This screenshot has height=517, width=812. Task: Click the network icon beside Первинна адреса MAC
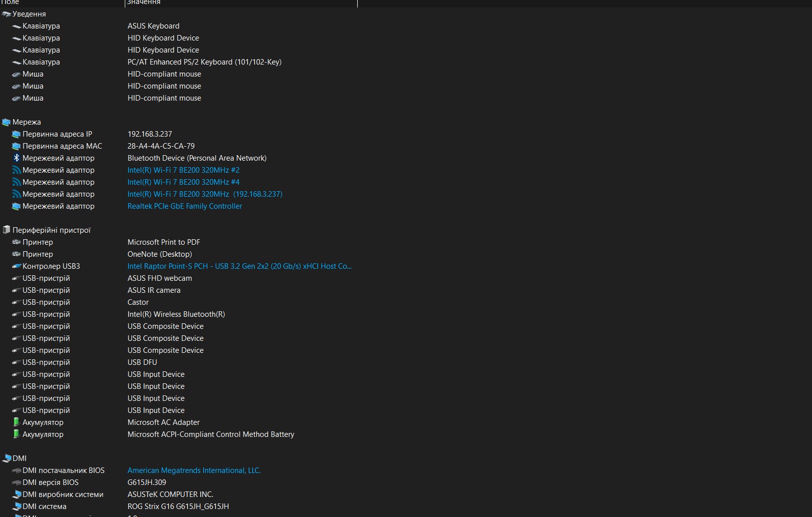click(x=17, y=146)
